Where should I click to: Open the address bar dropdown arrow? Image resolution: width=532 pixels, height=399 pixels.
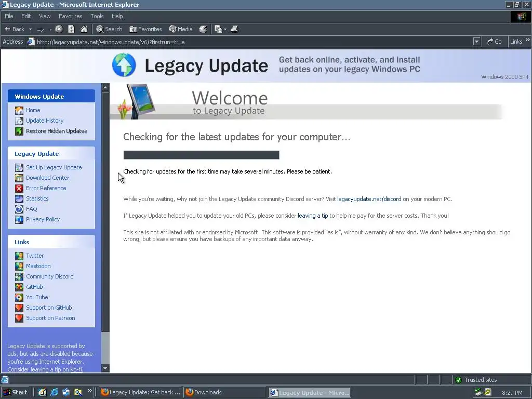pyautogui.click(x=477, y=42)
